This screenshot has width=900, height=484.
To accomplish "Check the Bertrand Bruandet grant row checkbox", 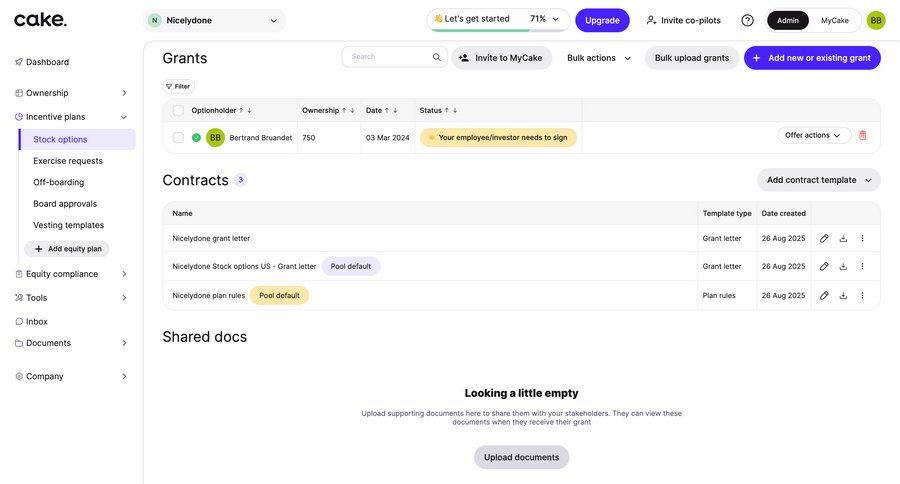I will click(178, 138).
